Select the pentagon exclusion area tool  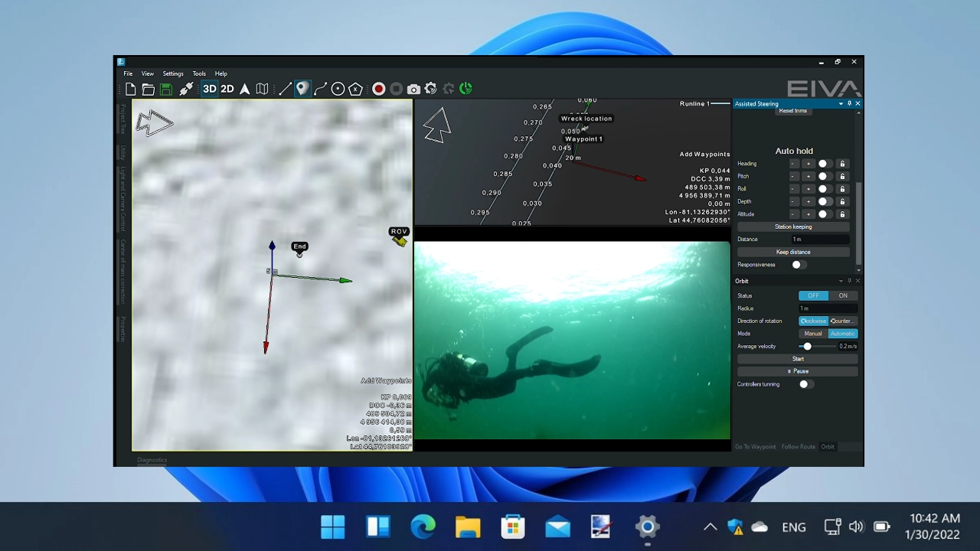355,89
